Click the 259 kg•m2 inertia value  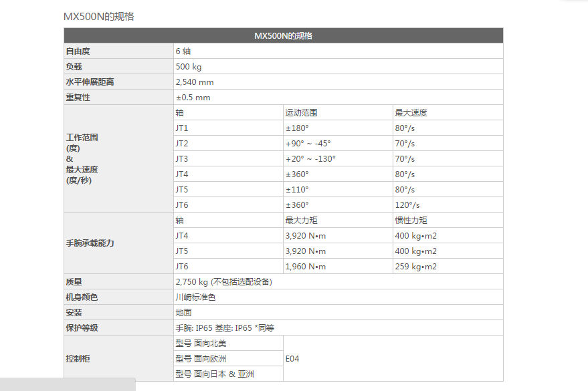pos(415,267)
